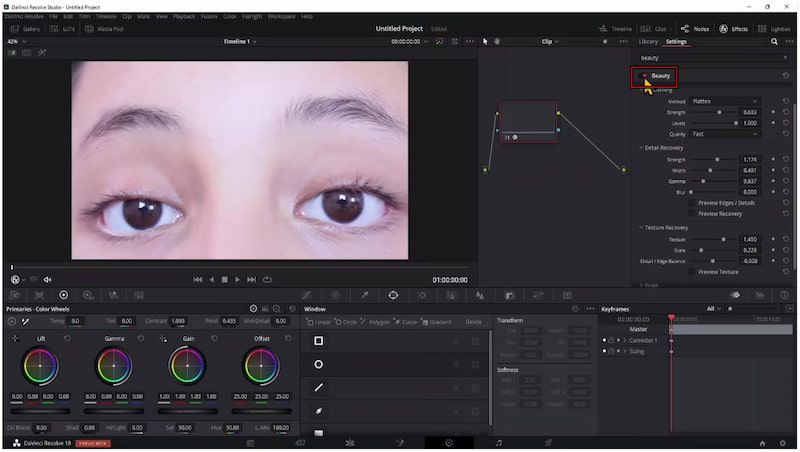Select the circle window shape tool
Viewport: 800px width, 452px height.
click(319, 364)
